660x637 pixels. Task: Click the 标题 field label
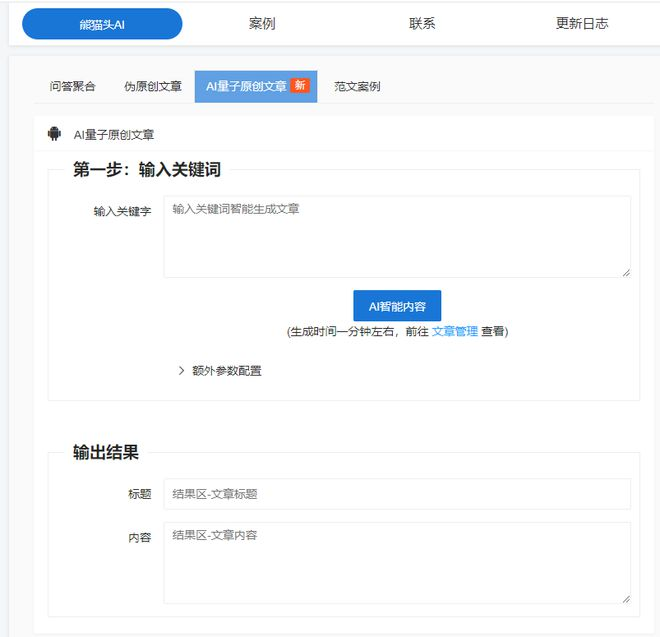click(x=139, y=494)
